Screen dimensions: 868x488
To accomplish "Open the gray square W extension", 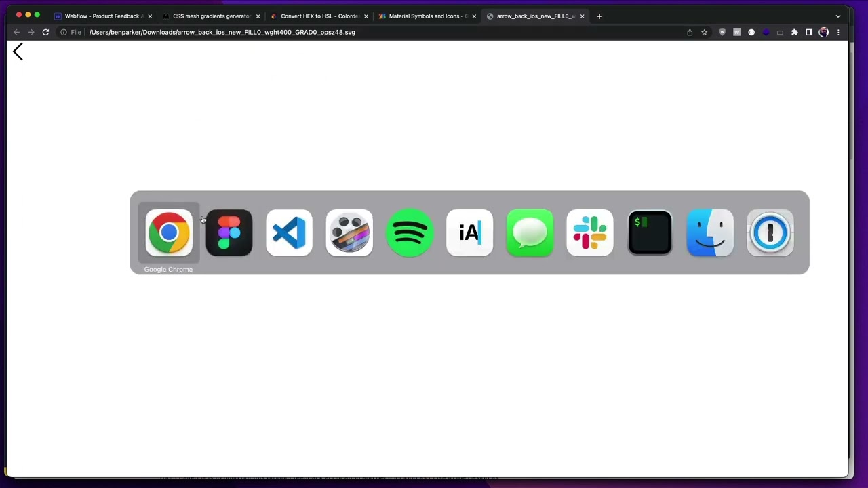I will pyautogui.click(x=736, y=32).
